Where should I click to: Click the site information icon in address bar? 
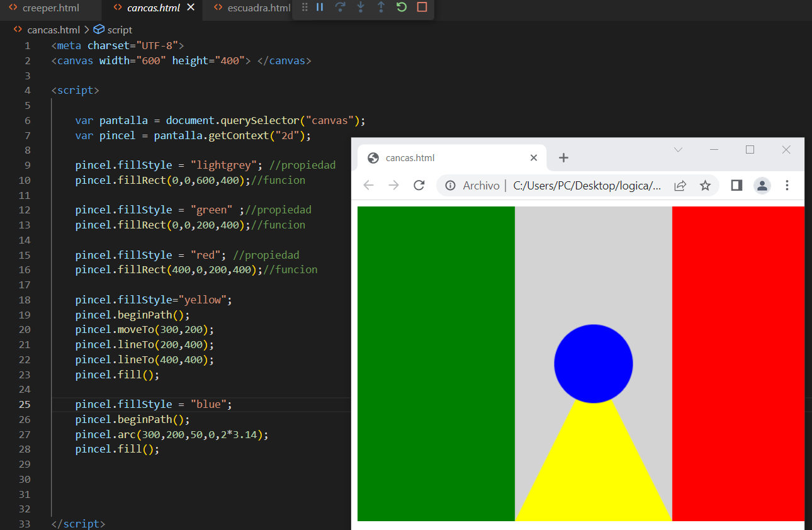tap(451, 186)
